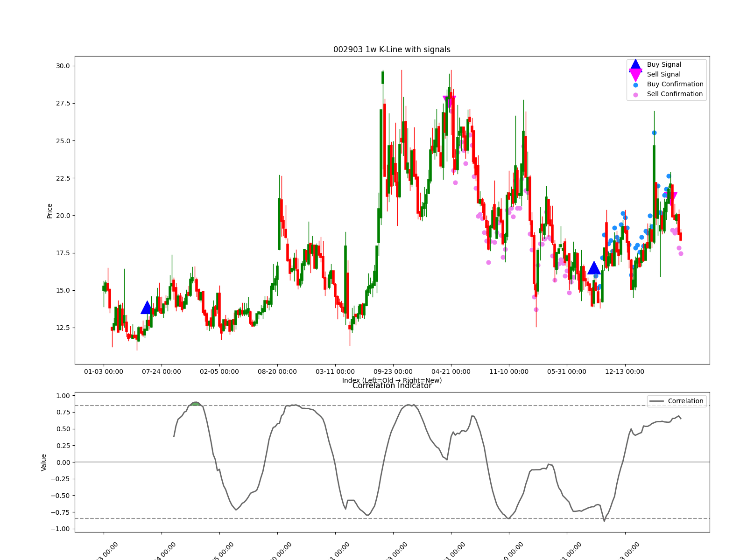Click the 11-10 00:00 date tick label
The height and width of the screenshot is (560, 747).
[x=509, y=371]
